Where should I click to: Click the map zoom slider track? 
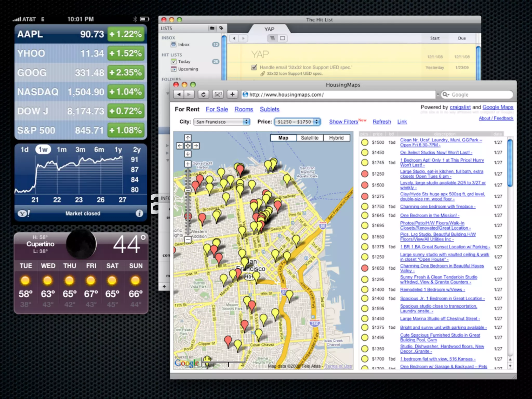click(x=188, y=203)
